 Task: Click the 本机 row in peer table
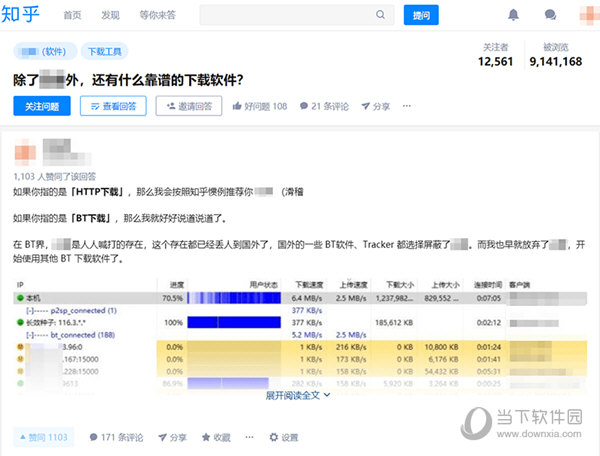click(300, 298)
